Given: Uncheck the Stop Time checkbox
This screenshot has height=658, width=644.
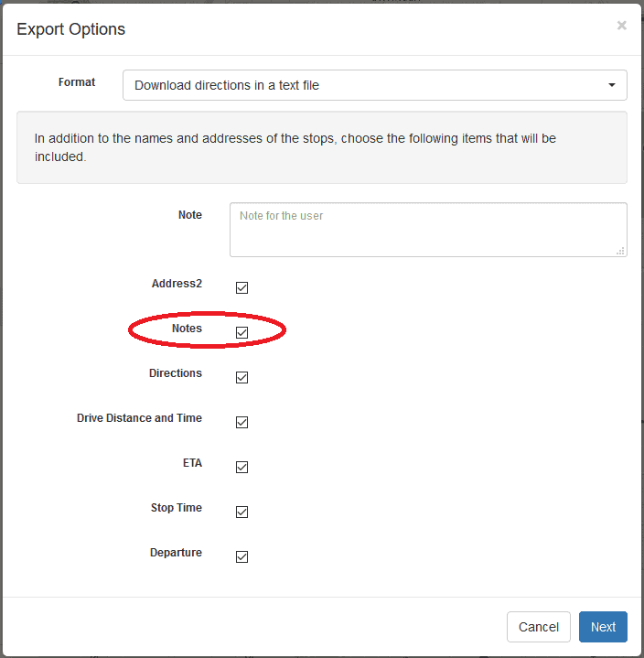Looking at the screenshot, I should tap(241, 512).
